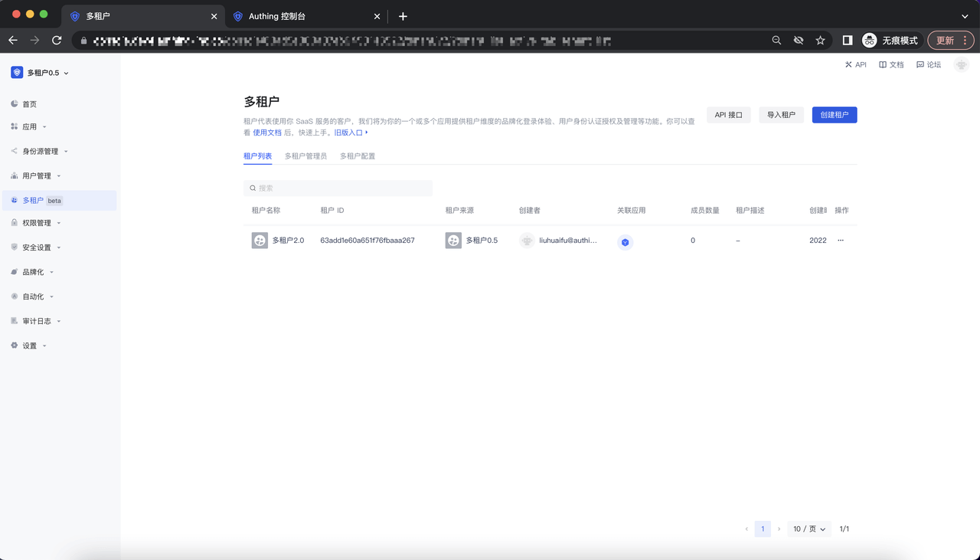Bookmark this page with star icon
This screenshot has width=980, height=560.
(x=820, y=40)
